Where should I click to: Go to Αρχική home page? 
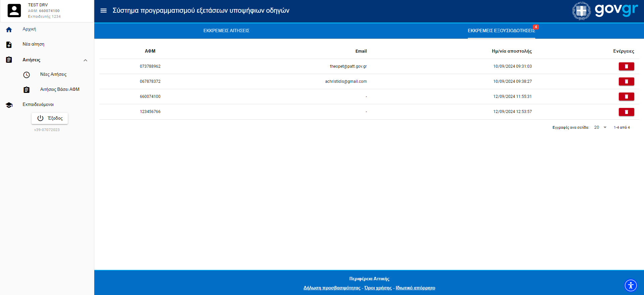point(29,29)
